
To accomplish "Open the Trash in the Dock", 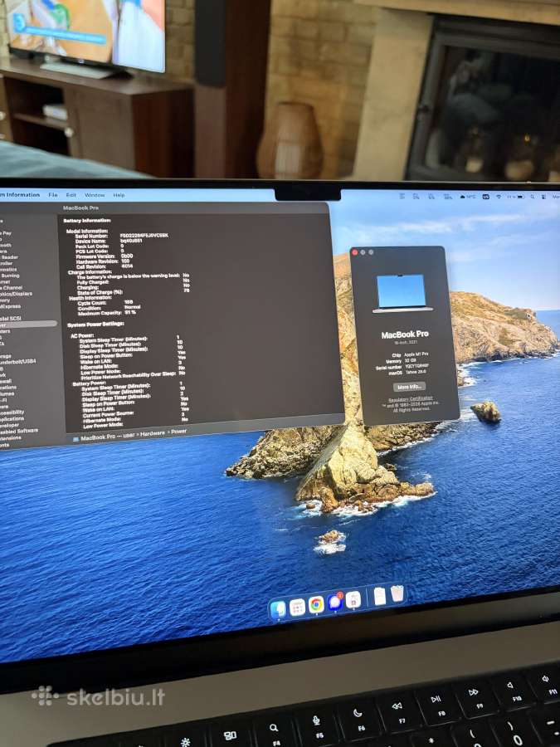I will point(397,593).
